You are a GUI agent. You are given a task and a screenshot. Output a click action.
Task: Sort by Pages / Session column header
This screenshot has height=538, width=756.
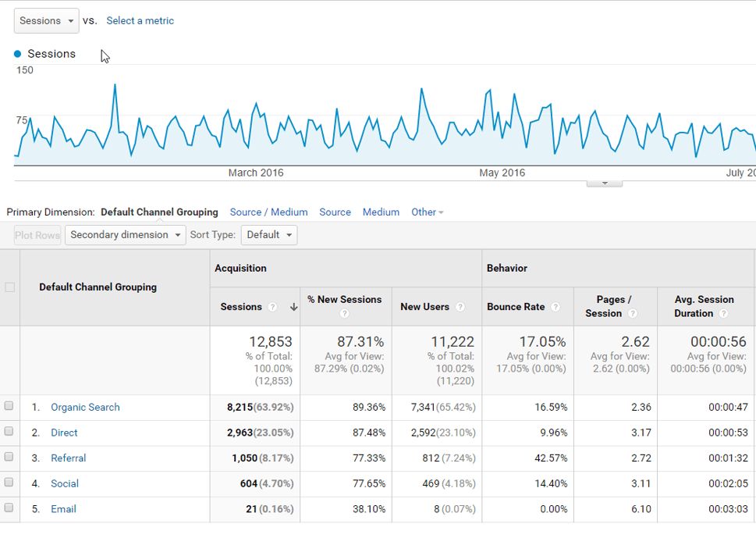click(x=609, y=306)
